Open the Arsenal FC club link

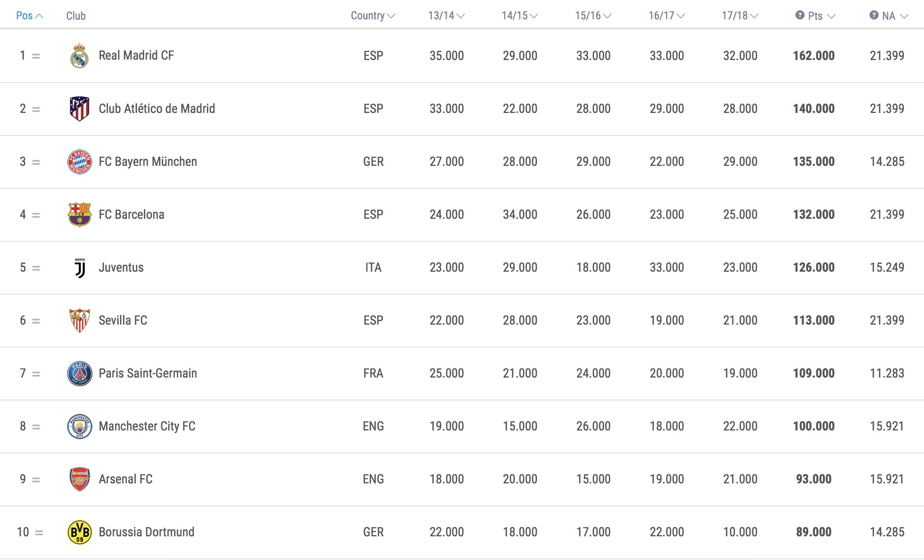coord(126,479)
